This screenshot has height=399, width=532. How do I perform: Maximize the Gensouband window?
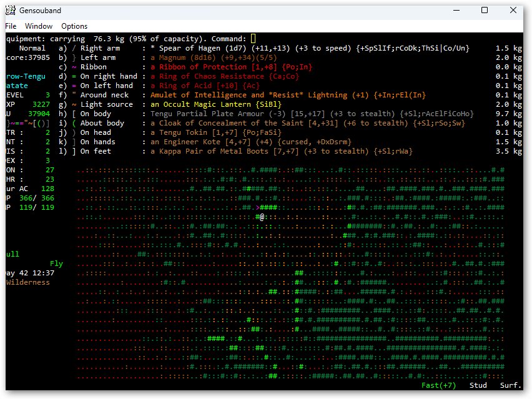[x=485, y=10]
